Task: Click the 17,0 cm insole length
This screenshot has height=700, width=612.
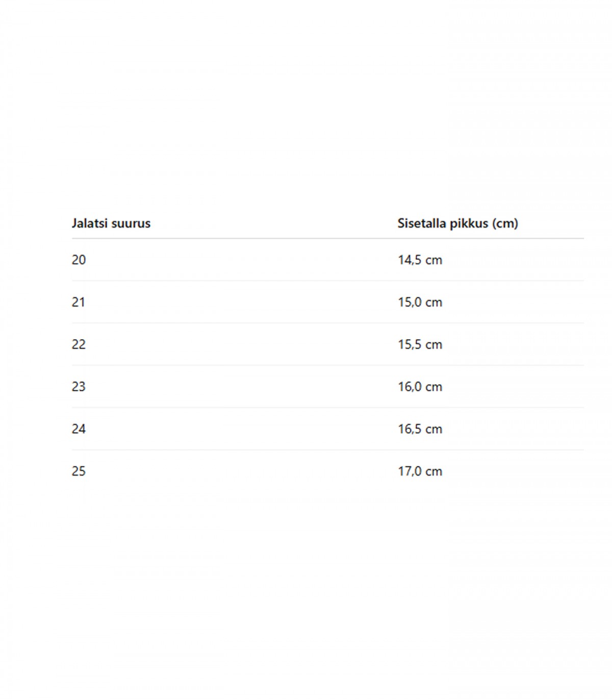Action: [420, 472]
